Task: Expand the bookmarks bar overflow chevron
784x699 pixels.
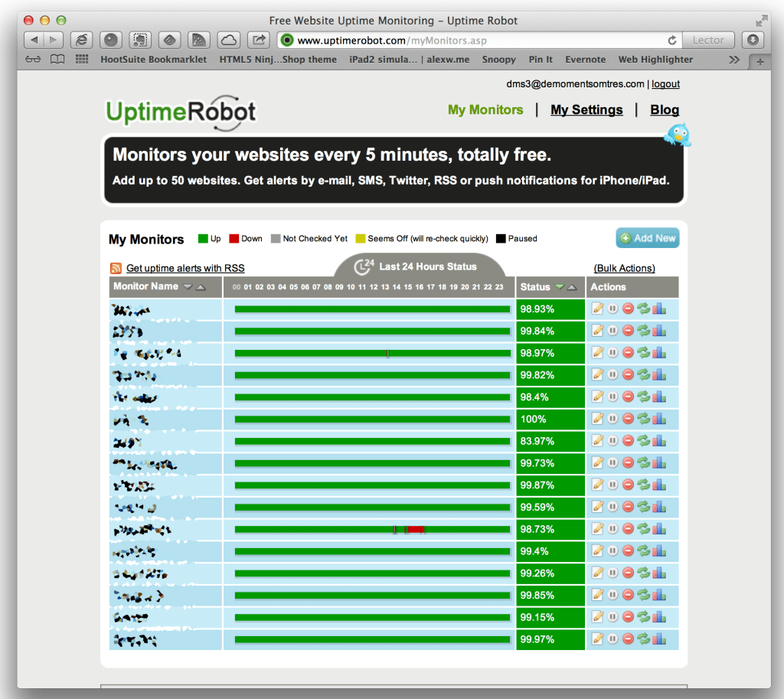Action: pyautogui.click(x=734, y=60)
